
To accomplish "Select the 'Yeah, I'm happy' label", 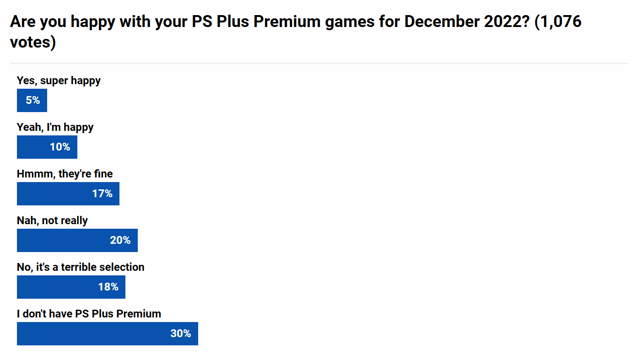I will (55, 127).
